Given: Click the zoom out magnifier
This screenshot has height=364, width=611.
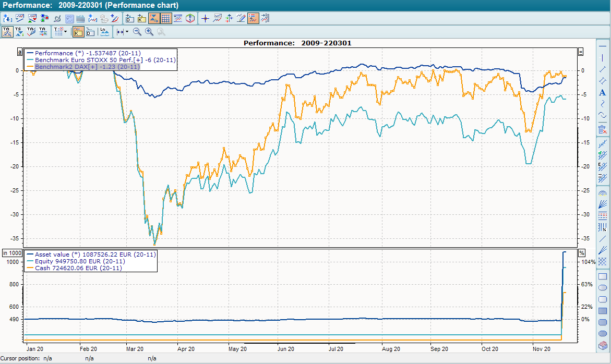Looking at the screenshot, I should point(137,32).
